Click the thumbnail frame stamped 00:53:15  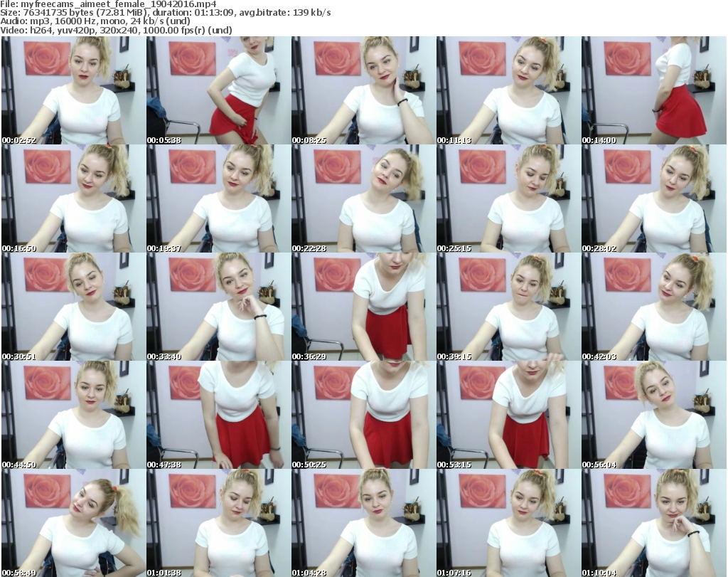point(508,415)
